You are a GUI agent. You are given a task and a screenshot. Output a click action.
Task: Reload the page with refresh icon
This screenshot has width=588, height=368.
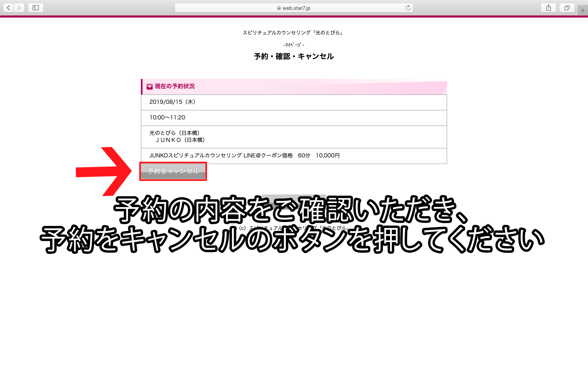point(408,8)
